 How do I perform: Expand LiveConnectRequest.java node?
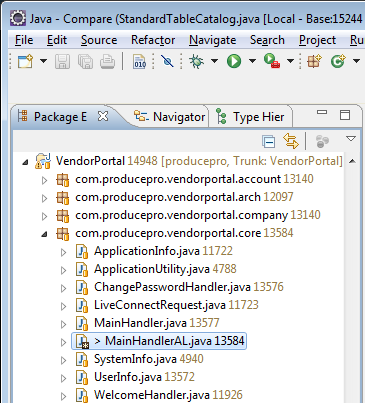click(63, 307)
